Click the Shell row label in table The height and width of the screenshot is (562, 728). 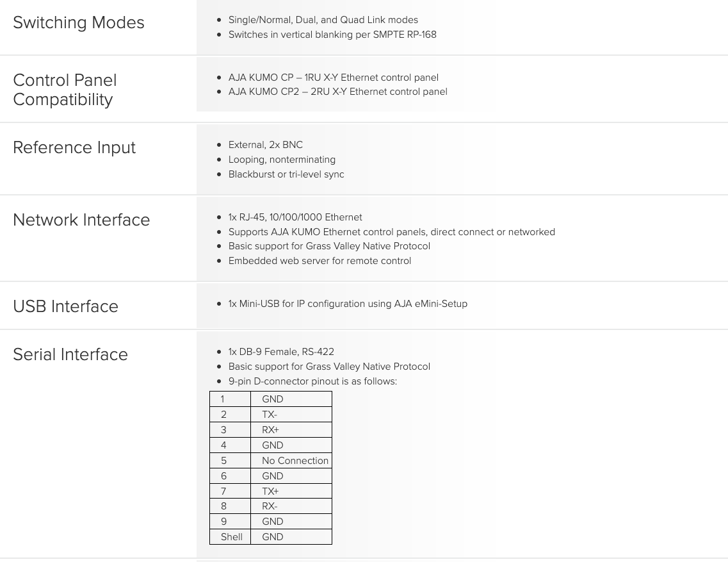pos(232,537)
